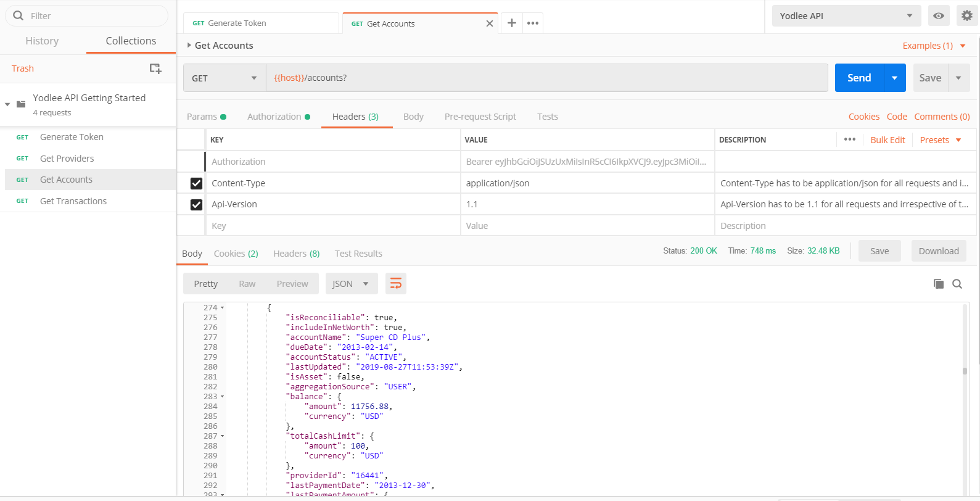Click the Yodlee API collection folder icon
The height and width of the screenshot is (501, 980).
(21, 104)
